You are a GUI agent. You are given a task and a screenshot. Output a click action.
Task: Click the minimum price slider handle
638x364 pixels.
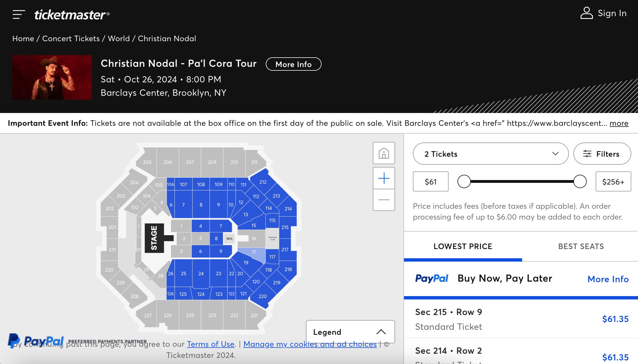tap(464, 181)
